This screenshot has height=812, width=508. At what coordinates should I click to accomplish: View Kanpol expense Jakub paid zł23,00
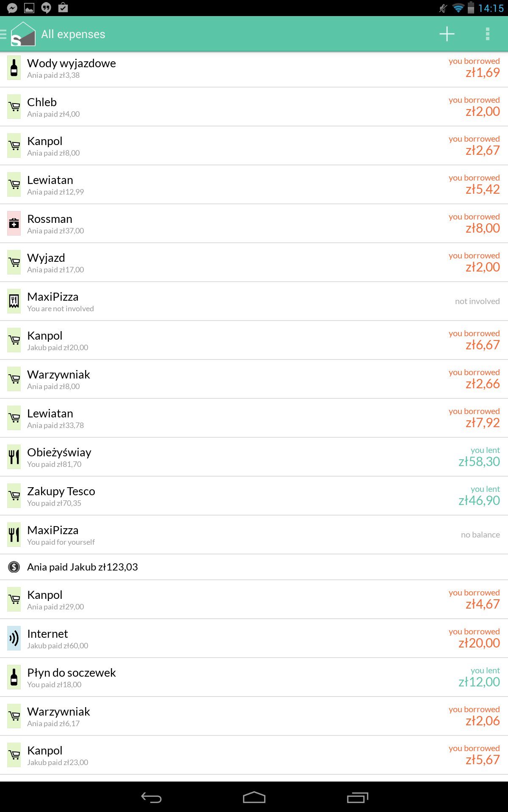pos(254,755)
